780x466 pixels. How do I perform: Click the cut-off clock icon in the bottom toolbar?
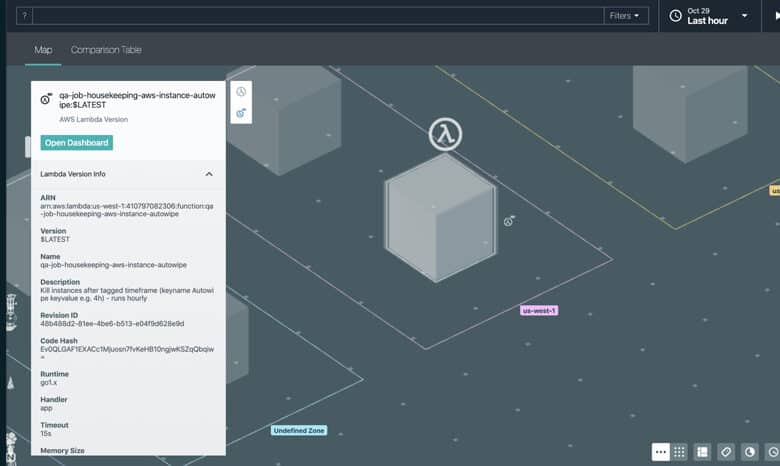773,452
